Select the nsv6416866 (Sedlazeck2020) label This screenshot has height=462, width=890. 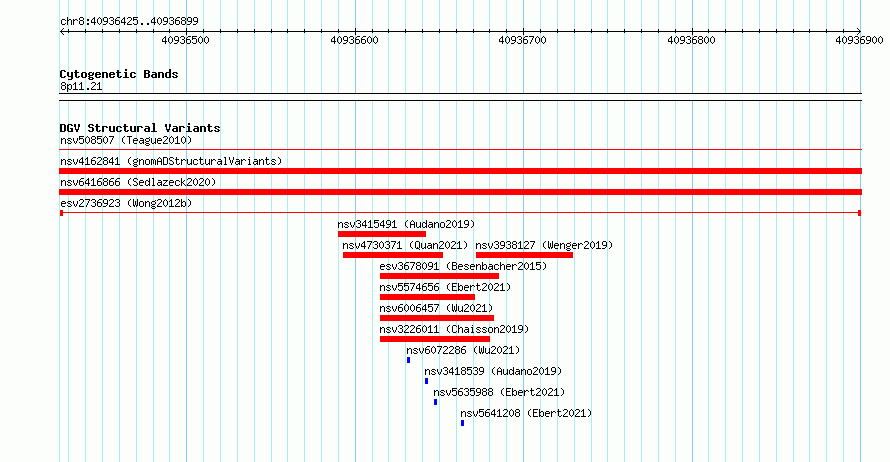[138, 182]
